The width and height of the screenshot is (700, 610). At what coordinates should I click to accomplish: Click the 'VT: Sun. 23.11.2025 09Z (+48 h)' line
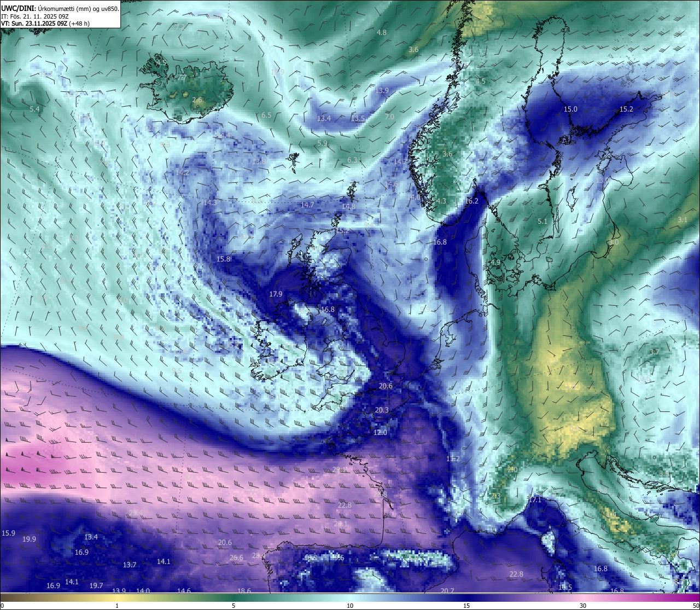coord(45,24)
